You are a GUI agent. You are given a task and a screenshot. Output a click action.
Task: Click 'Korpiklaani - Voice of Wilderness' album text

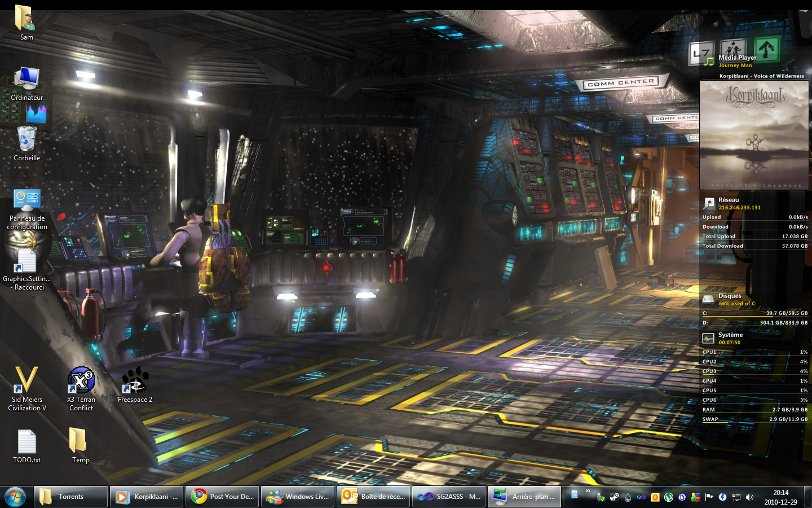(x=761, y=76)
